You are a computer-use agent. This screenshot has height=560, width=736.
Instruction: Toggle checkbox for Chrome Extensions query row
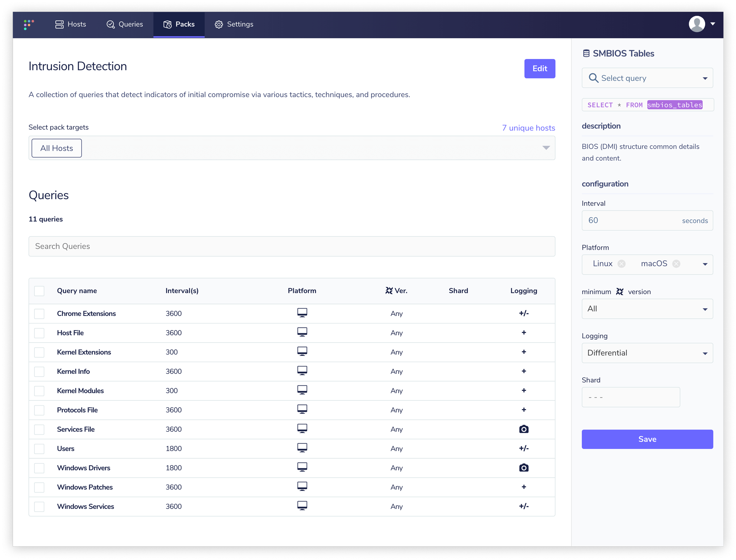(x=40, y=313)
